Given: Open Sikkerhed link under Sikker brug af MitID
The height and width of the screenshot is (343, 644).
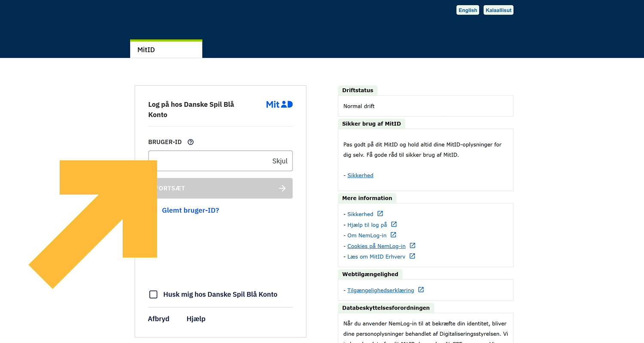Looking at the screenshot, I should tap(360, 175).
